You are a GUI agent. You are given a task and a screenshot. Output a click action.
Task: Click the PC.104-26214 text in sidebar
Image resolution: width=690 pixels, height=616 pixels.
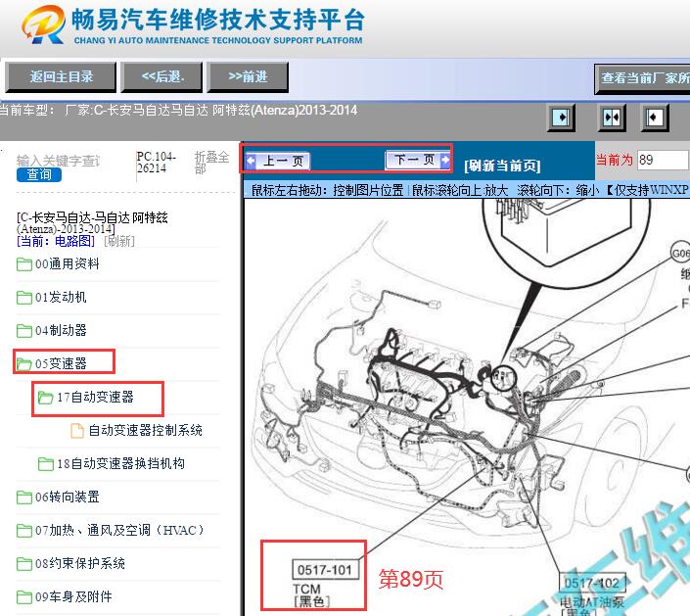click(x=157, y=163)
